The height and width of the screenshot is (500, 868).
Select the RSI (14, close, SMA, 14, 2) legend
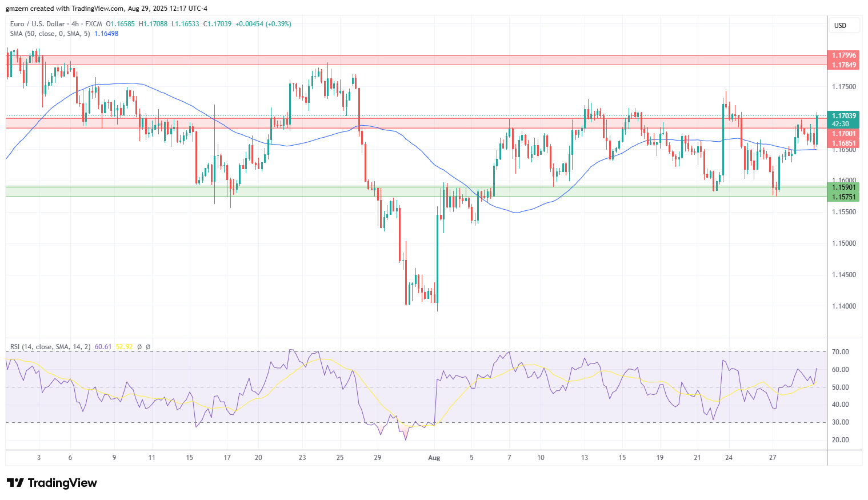pyautogui.click(x=50, y=347)
